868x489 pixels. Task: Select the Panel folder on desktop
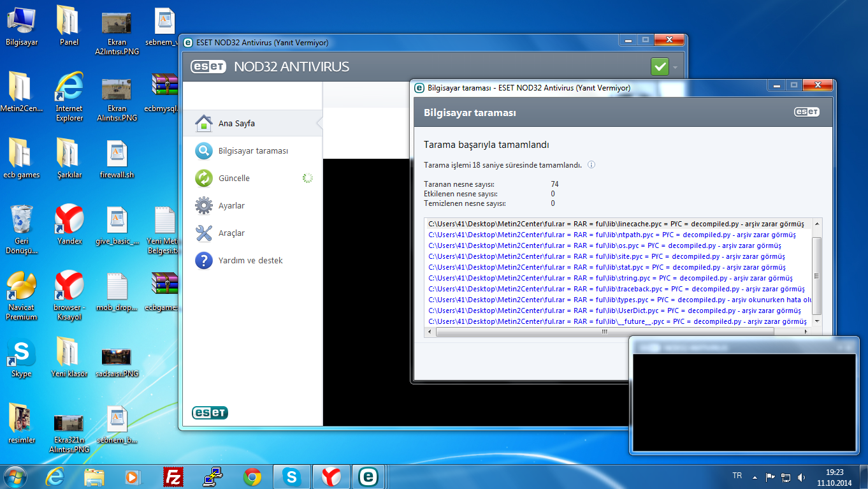(69, 26)
